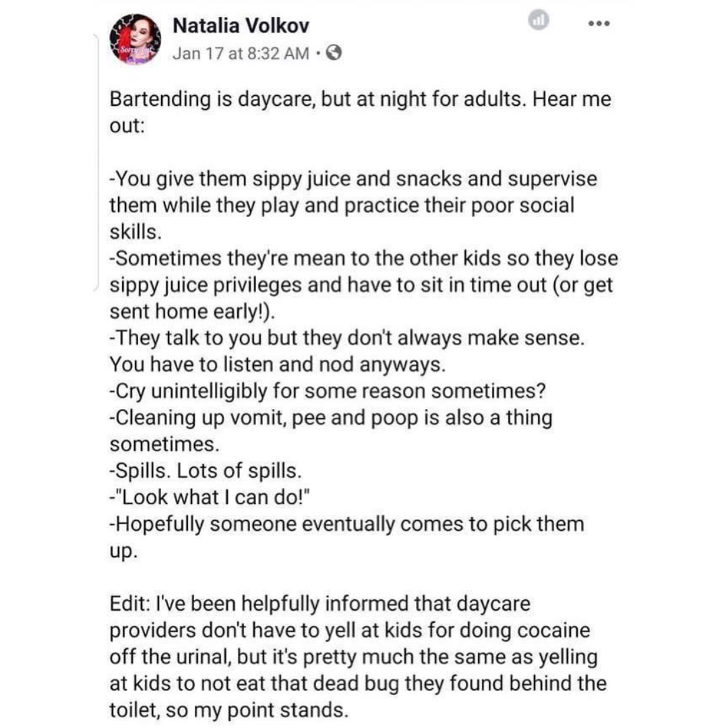Open the three-dot post options menu
This screenshot has height=728, width=728.
click(x=599, y=23)
